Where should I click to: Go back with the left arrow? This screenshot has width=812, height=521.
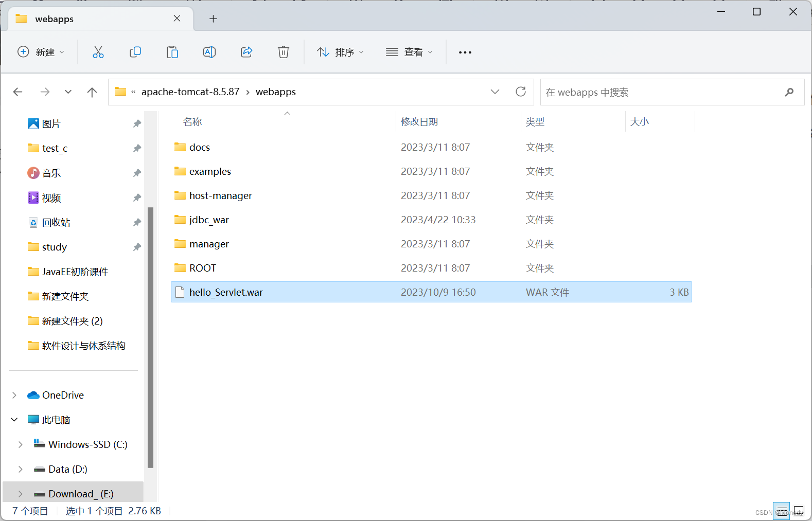18,92
